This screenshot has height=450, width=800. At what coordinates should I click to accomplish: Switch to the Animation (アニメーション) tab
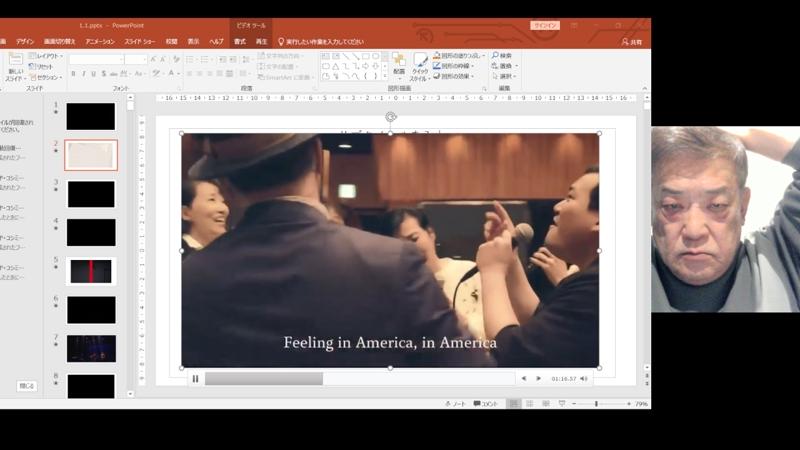(x=100, y=42)
